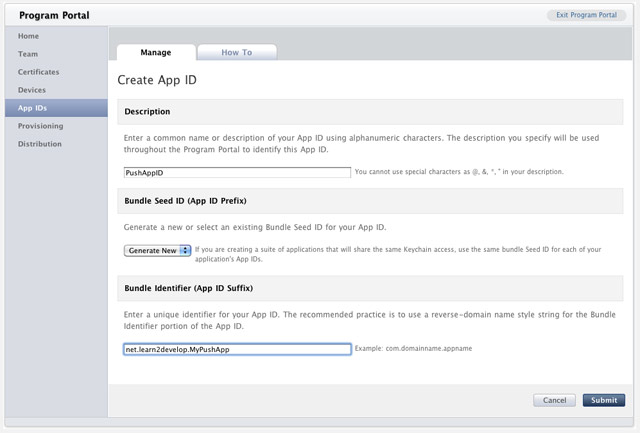Image resolution: width=640 pixels, height=433 pixels.
Task: Open the Provisioning section
Action: pos(40,126)
